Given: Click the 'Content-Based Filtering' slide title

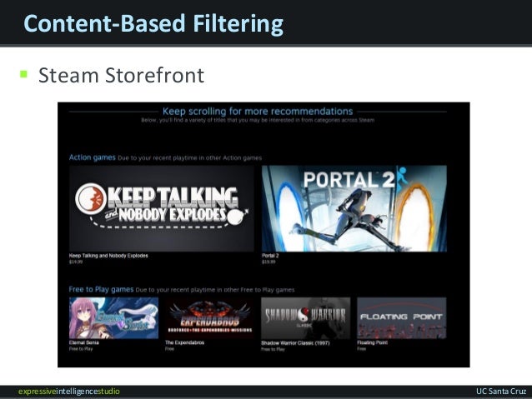Looking at the screenshot, I should click(x=153, y=23).
